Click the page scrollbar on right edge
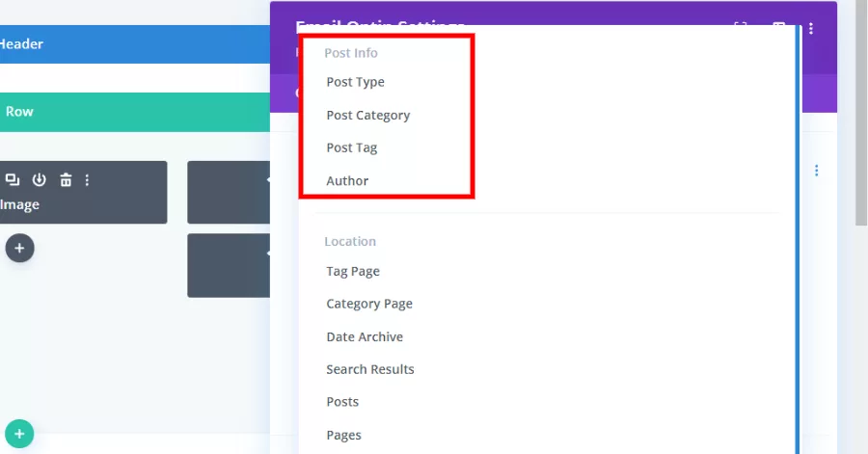The image size is (868, 454). pos(861,113)
